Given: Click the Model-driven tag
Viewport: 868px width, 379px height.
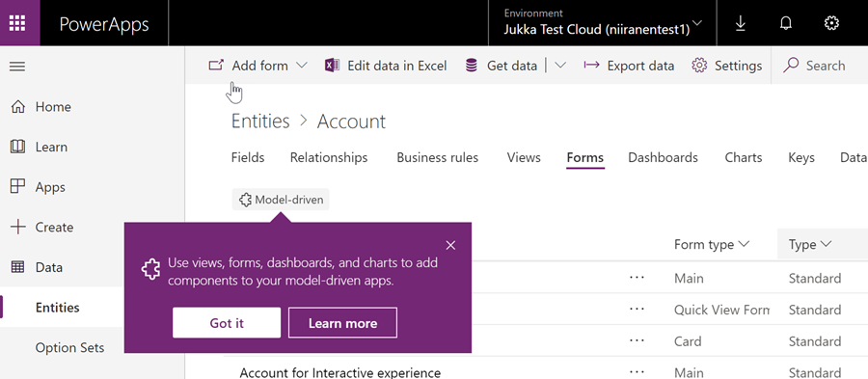Looking at the screenshot, I should 281,200.
